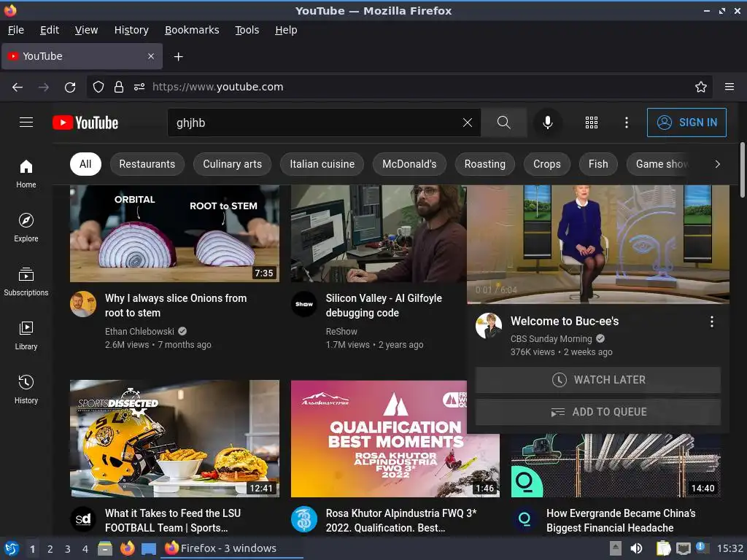Go back with the browser back arrow
Screen dimensions: 747x560
(x=18, y=87)
